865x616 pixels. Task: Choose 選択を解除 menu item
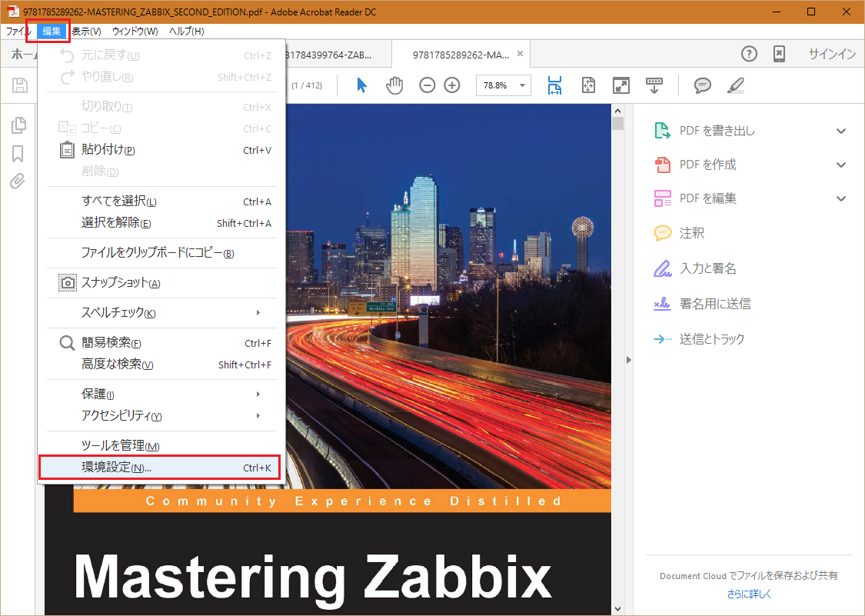(161, 223)
